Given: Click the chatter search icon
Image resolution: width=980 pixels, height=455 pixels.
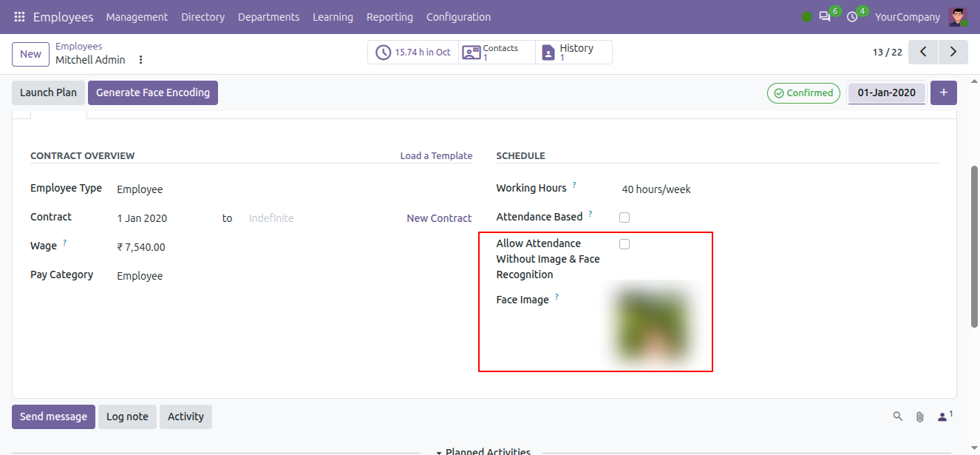Looking at the screenshot, I should [x=898, y=417].
